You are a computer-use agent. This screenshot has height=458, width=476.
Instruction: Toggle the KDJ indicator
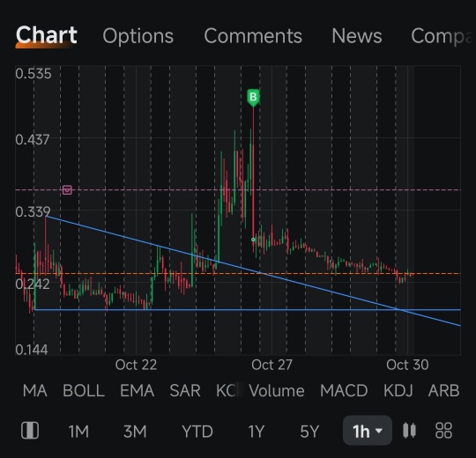coord(398,390)
